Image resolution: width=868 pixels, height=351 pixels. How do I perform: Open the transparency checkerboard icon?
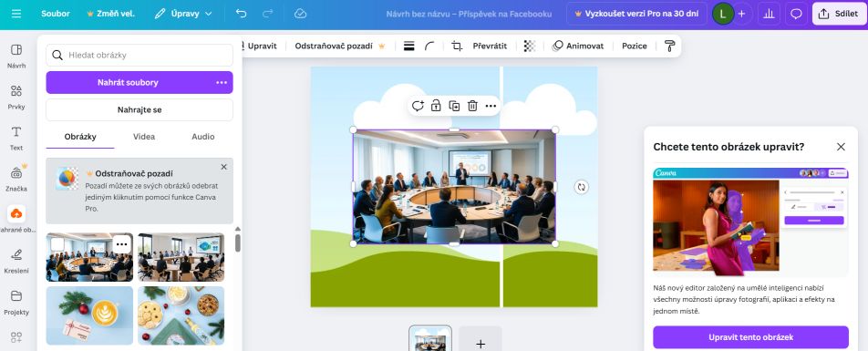click(529, 46)
